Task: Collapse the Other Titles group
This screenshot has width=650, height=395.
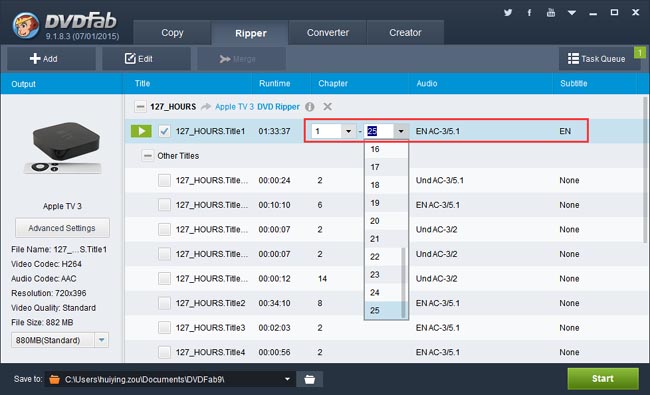Action: pyautogui.click(x=147, y=156)
